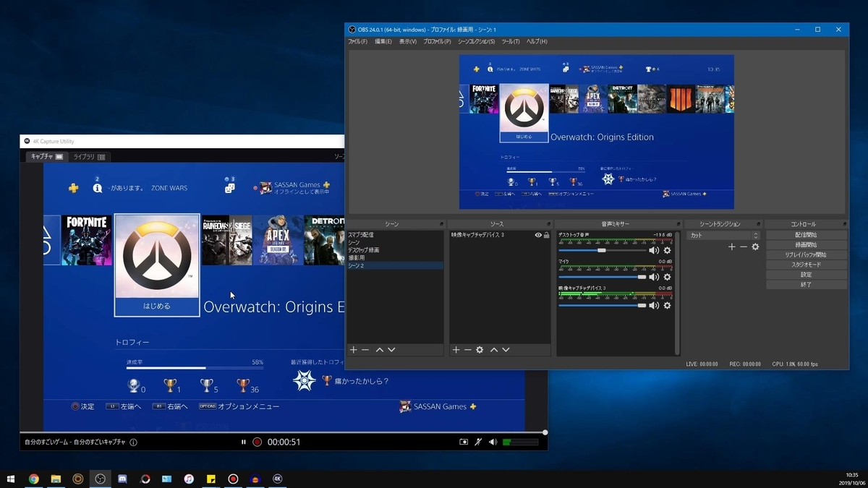Click the 映像キャプチャデバイス 3 volume slider handle

click(642, 305)
